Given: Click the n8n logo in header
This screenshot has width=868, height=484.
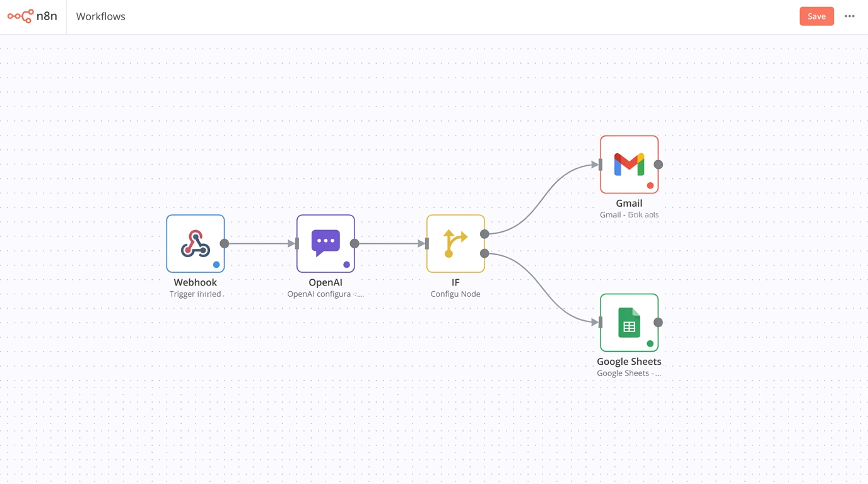Looking at the screenshot, I should point(32,16).
